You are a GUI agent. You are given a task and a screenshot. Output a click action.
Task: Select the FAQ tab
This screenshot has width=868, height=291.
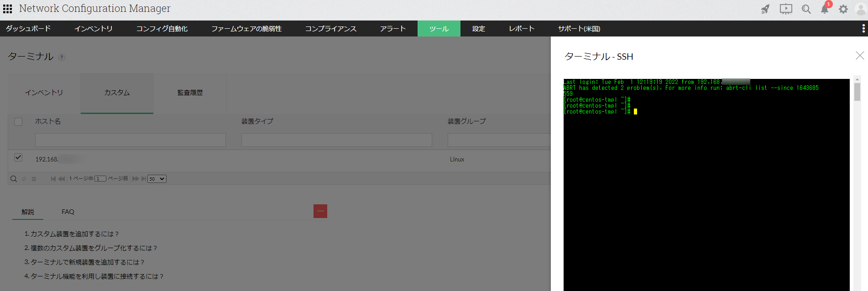pos(68,212)
